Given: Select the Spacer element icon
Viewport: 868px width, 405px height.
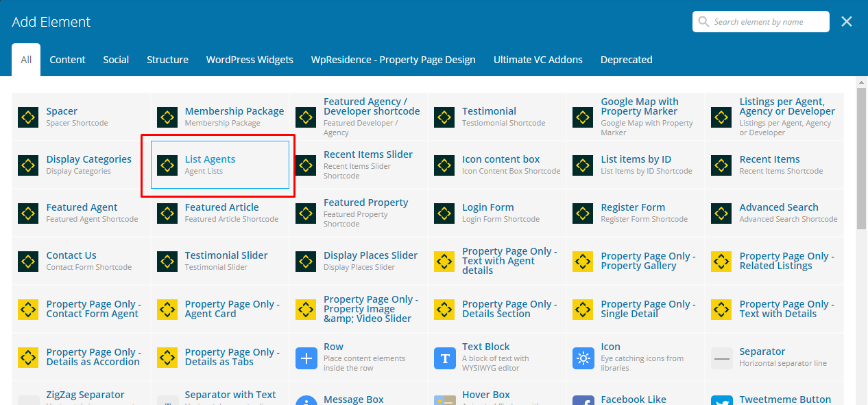Looking at the screenshot, I should pyautogui.click(x=28, y=117).
